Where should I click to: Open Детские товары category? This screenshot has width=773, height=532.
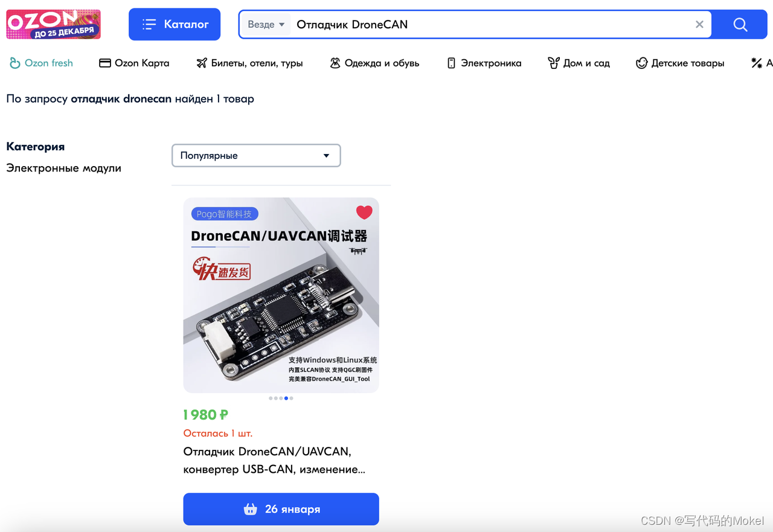(680, 63)
